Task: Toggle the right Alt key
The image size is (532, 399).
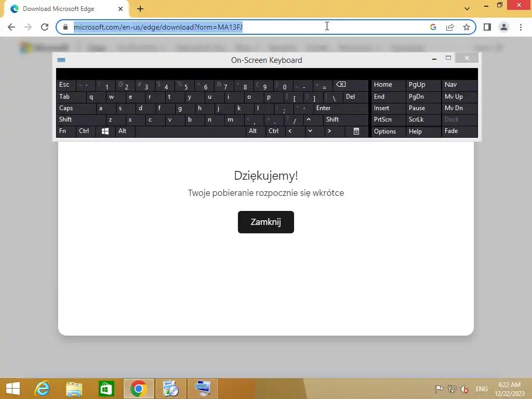Action: 256,131
